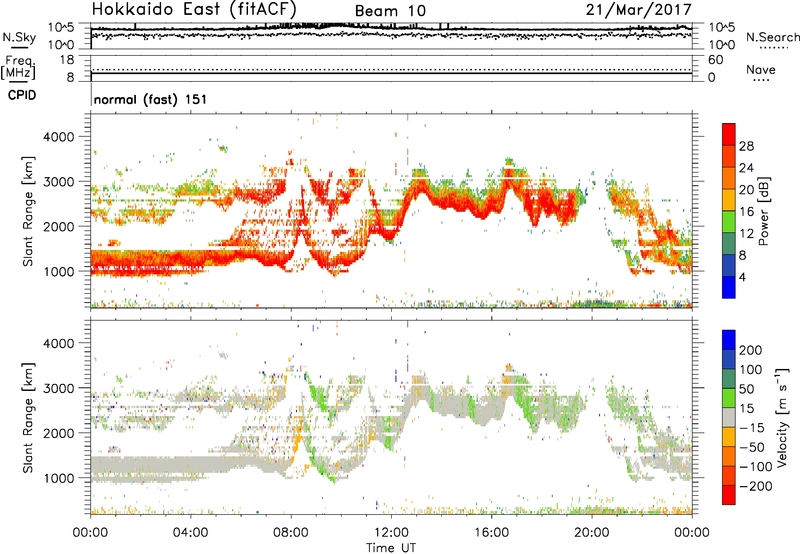Screen dimensions: 800x554
Task: Click the '-200' value on the velocity colorbar
Action: click(x=756, y=486)
